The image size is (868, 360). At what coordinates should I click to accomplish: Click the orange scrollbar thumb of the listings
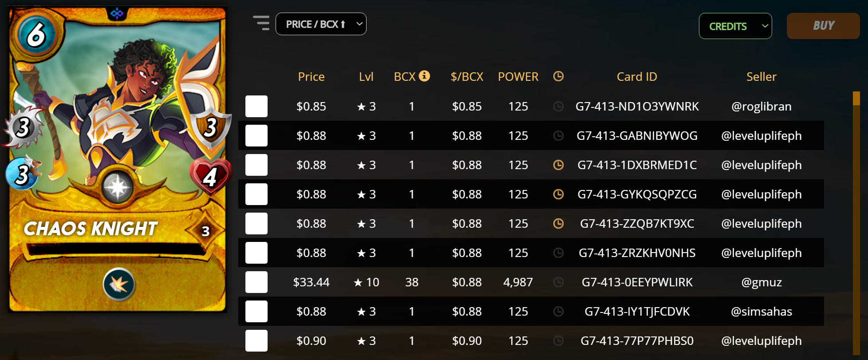click(856, 98)
